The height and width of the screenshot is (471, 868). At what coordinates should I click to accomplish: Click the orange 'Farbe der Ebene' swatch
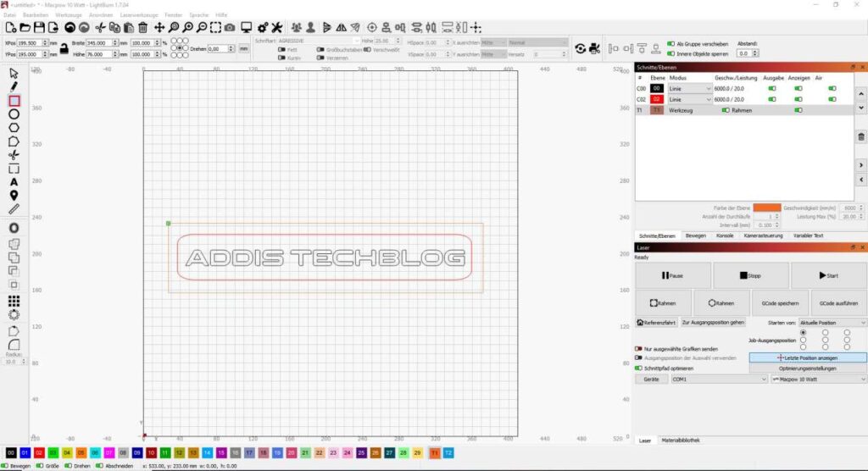[766, 208]
